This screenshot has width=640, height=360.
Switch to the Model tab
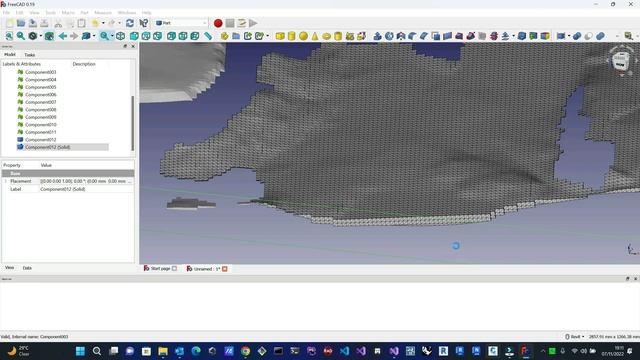[10, 54]
